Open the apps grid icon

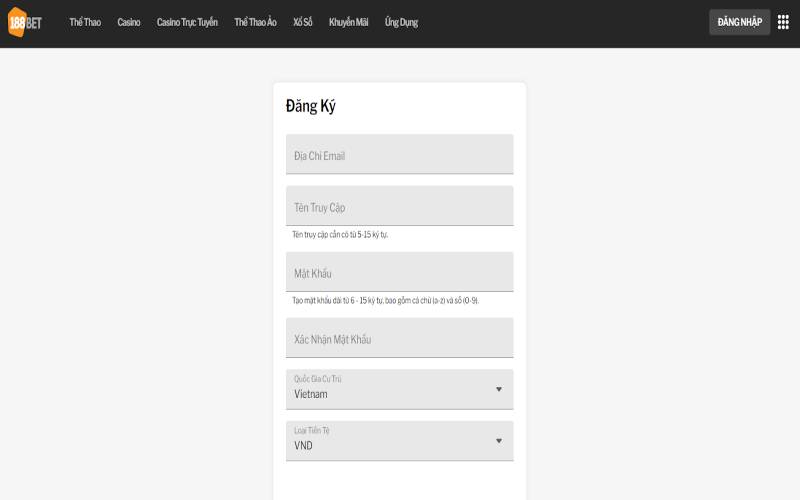pos(783,22)
